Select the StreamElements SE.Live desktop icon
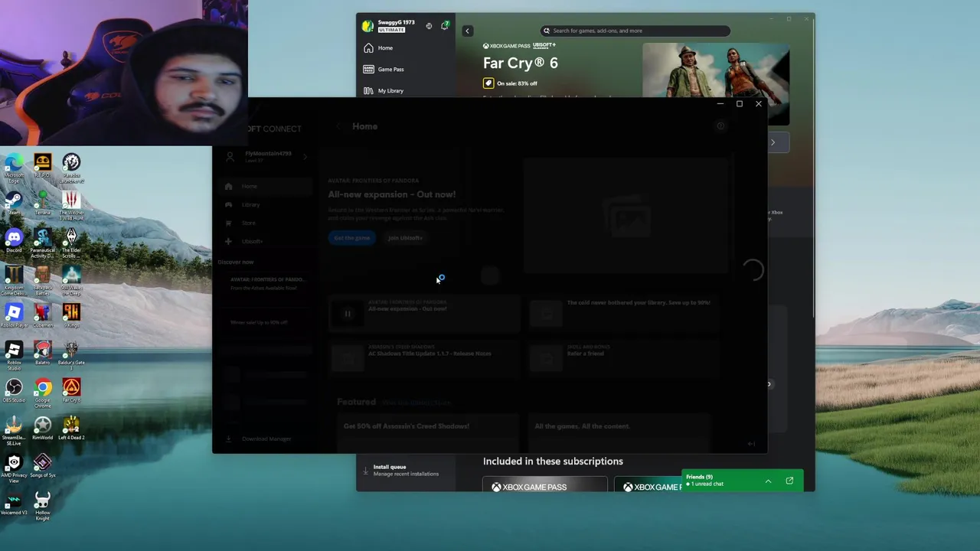The width and height of the screenshot is (980, 551). [x=14, y=430]
